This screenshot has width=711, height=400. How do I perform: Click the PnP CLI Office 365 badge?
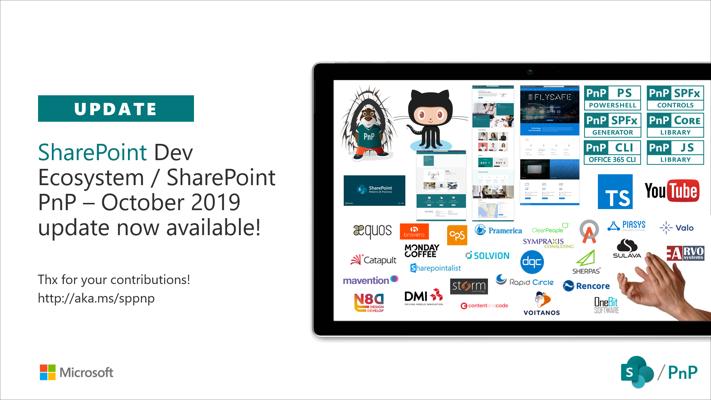pyautogui.click(x=612, y=152)
